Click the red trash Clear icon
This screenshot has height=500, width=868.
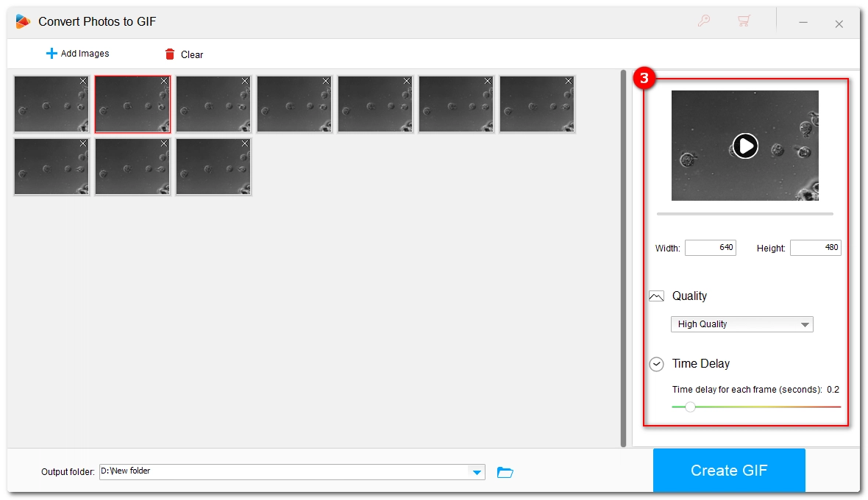coord(170,54)
